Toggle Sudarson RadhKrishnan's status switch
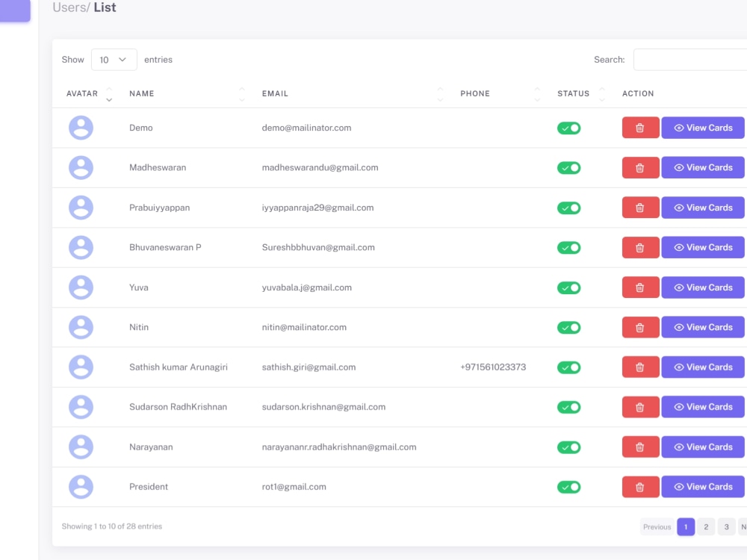Image resolution: width=747 pixels, height=560 pixels. tap(568, 407)
